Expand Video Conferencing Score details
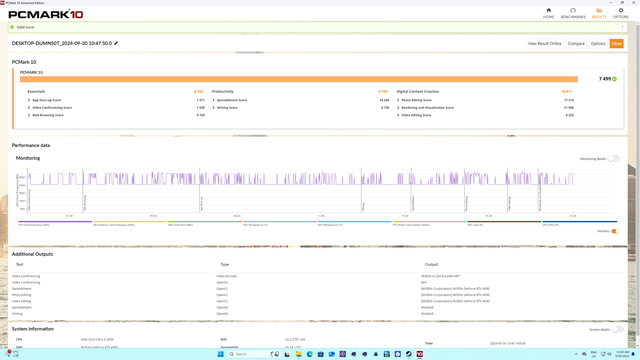Viewport: 640px width, 360px height. pos(29,108)
